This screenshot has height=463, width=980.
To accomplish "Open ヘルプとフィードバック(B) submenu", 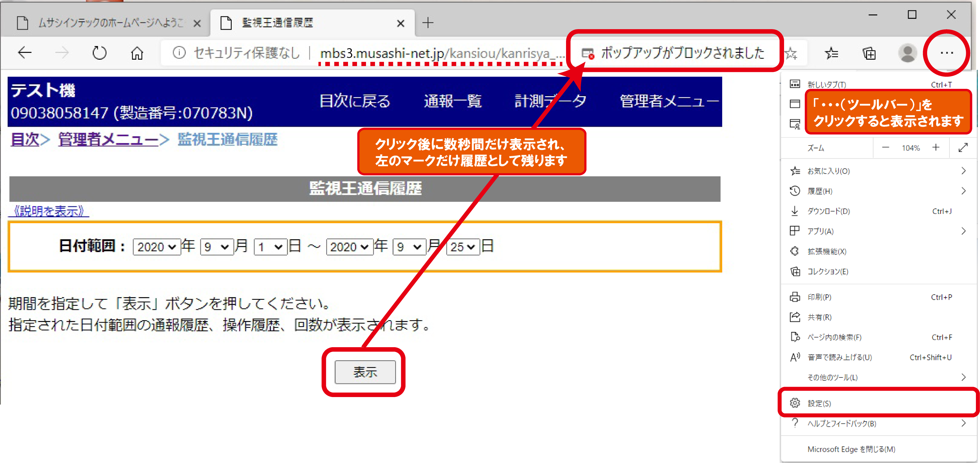I will click(879, 423).
